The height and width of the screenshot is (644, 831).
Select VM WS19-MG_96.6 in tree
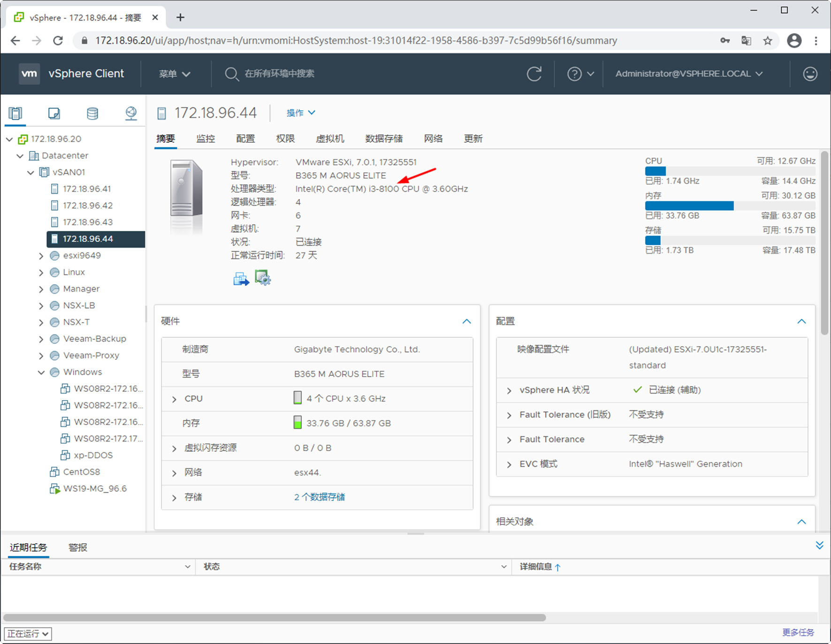(x=95, y=488)
